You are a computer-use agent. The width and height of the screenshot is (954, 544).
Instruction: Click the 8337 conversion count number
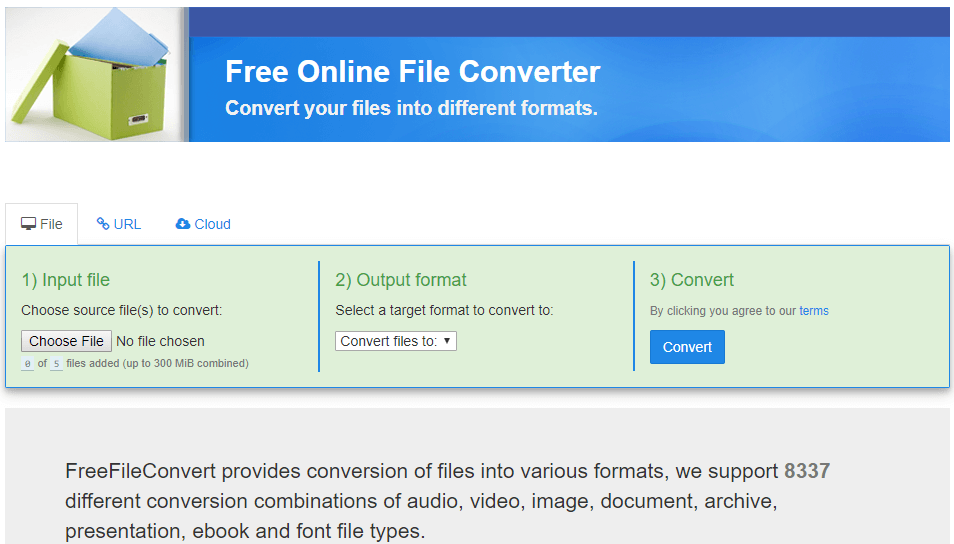(807, 471)
